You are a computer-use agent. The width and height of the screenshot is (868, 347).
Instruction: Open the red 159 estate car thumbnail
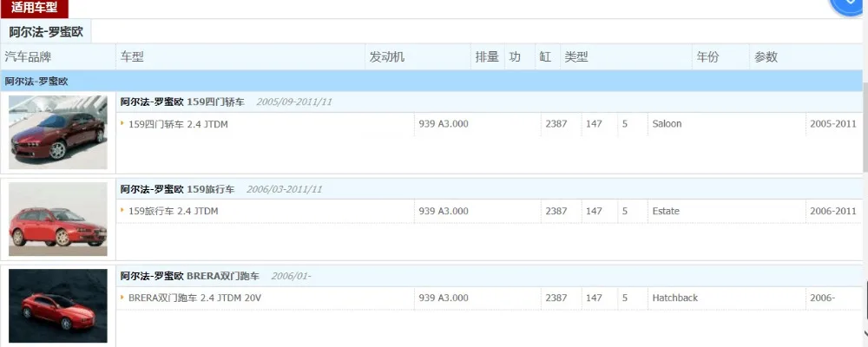tap(58, 219)
